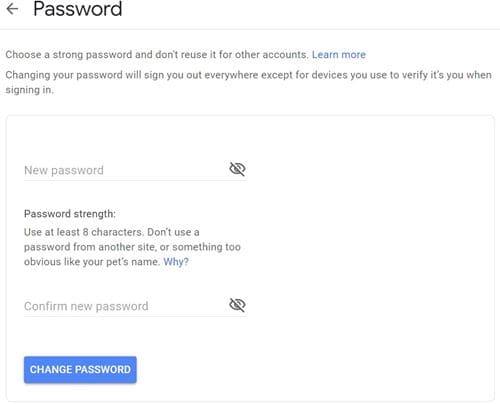Toggle visibility for Confirm new password
The width and height of the screenshot is (500, 404).
pyautogui.click(x=237, y=305)
